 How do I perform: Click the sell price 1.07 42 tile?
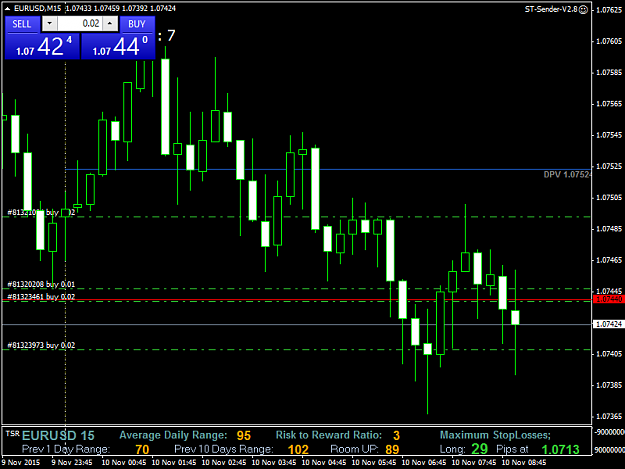tap(42, 46)
